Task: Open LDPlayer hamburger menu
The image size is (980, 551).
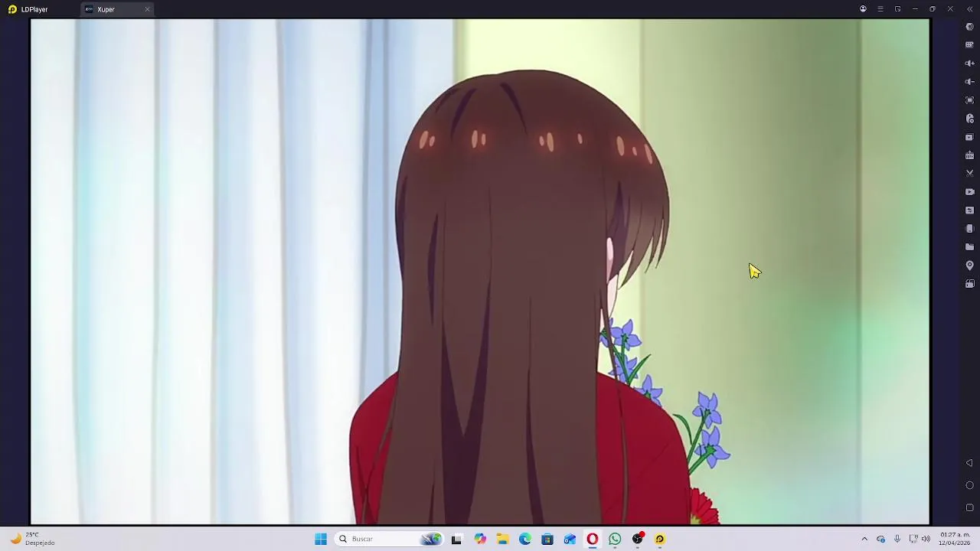Action: click(x=880, y=9)
